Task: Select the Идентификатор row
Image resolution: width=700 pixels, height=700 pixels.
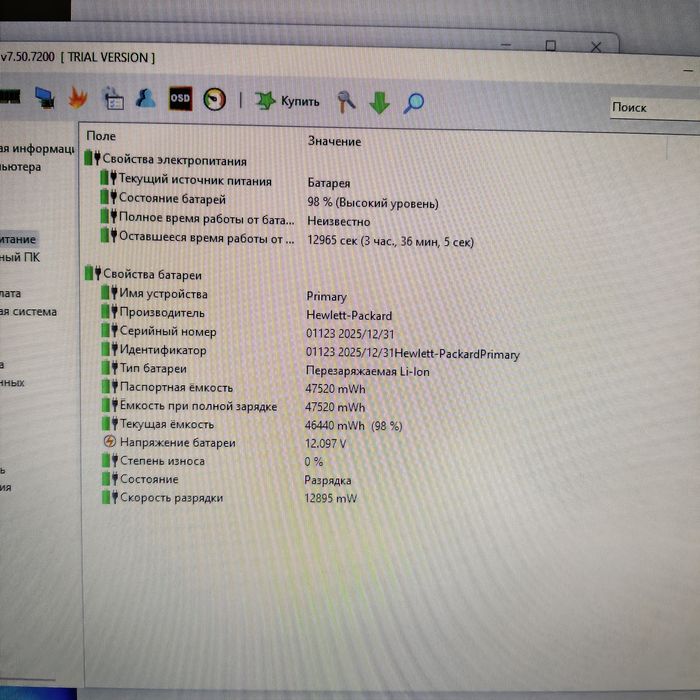Action: (x=163, y=350)
